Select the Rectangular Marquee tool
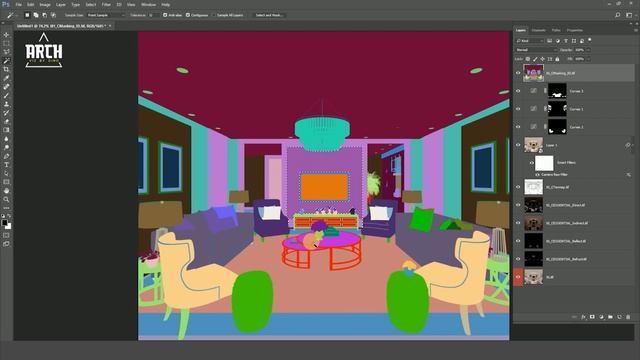The image size is (640, 360). [6, 43]
